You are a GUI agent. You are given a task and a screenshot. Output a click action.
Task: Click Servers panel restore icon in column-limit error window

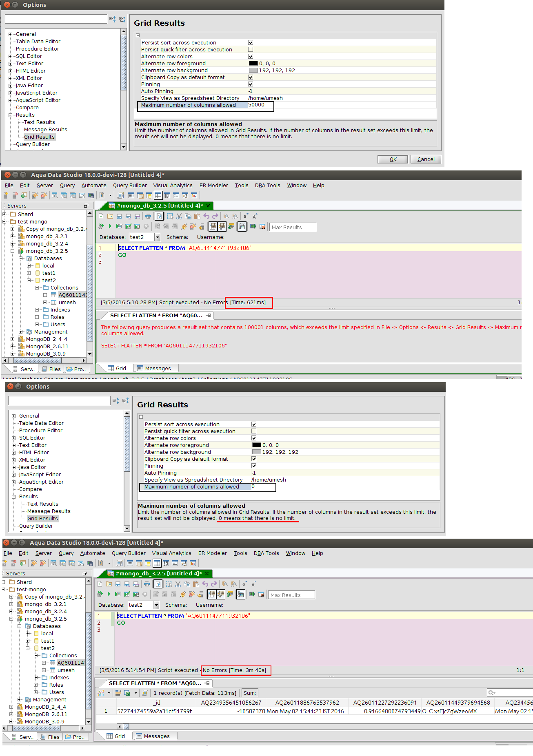(x=86, y=206)
